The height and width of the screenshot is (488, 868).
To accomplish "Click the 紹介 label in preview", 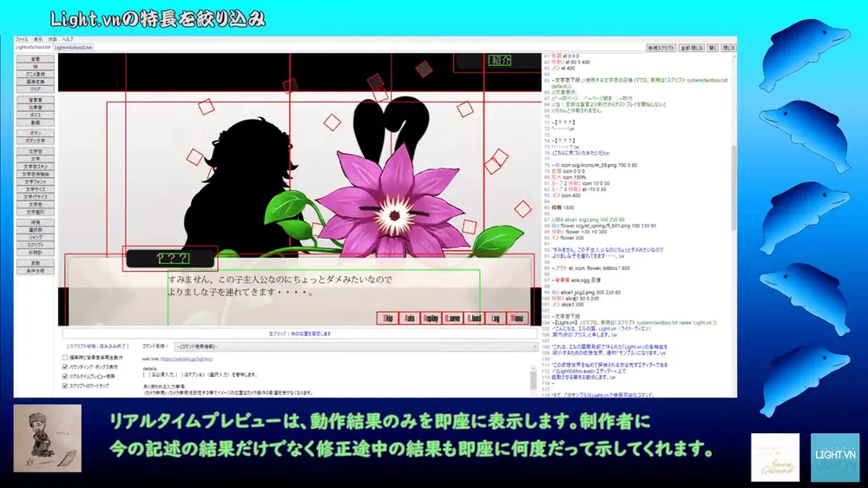I will (501, 61).
